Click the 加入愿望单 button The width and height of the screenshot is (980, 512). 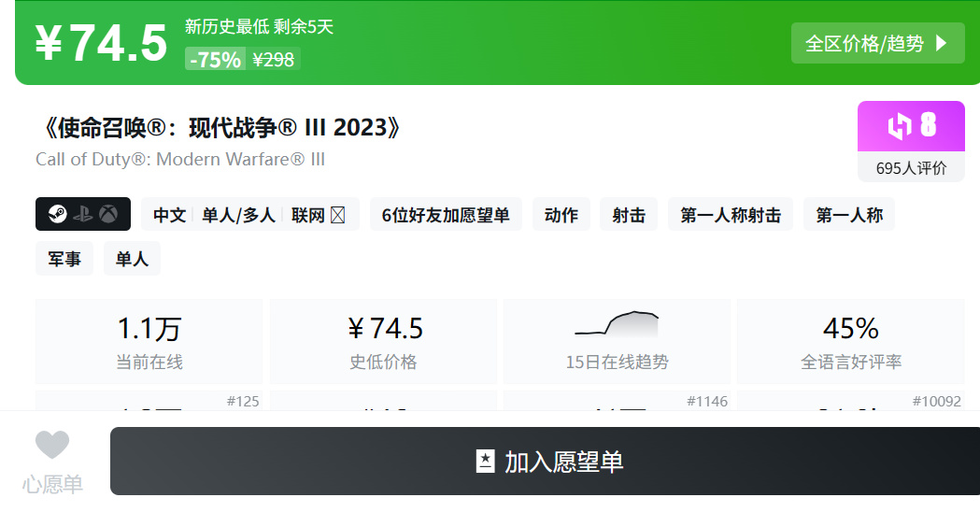click(x=545, y=462)
